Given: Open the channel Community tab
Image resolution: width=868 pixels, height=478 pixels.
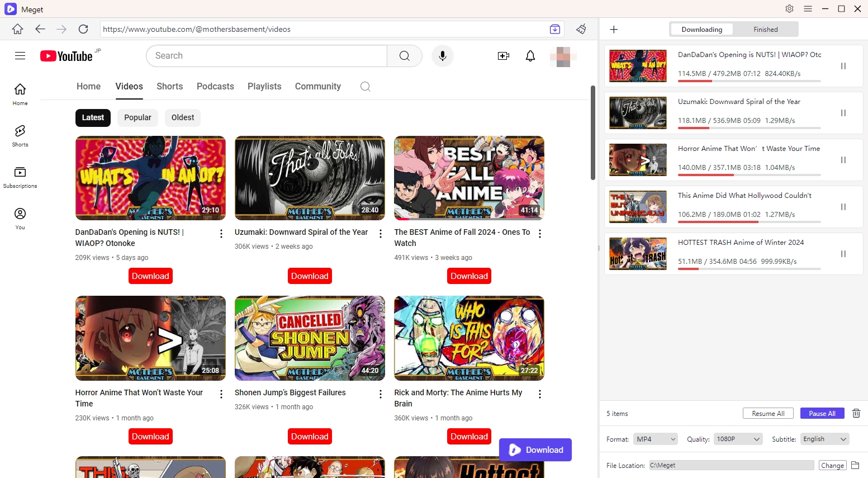Looking at the screenshot, I should [318, 87].
